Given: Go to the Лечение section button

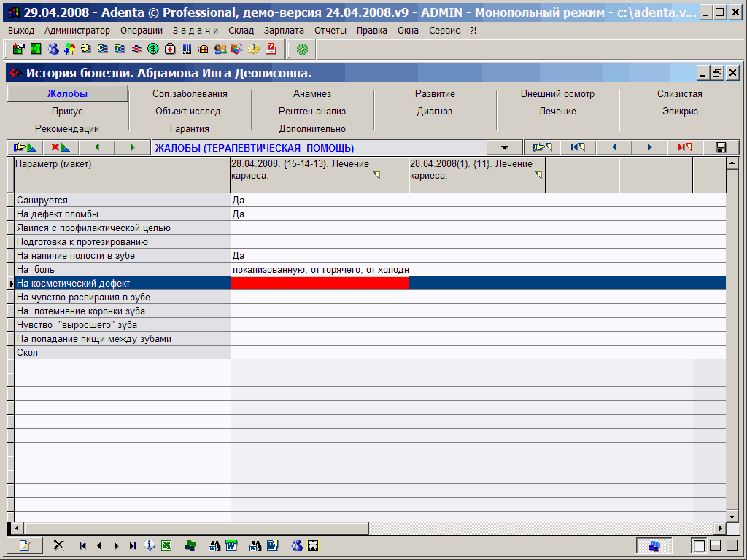Looking at the screenshot, I should 557,112.
